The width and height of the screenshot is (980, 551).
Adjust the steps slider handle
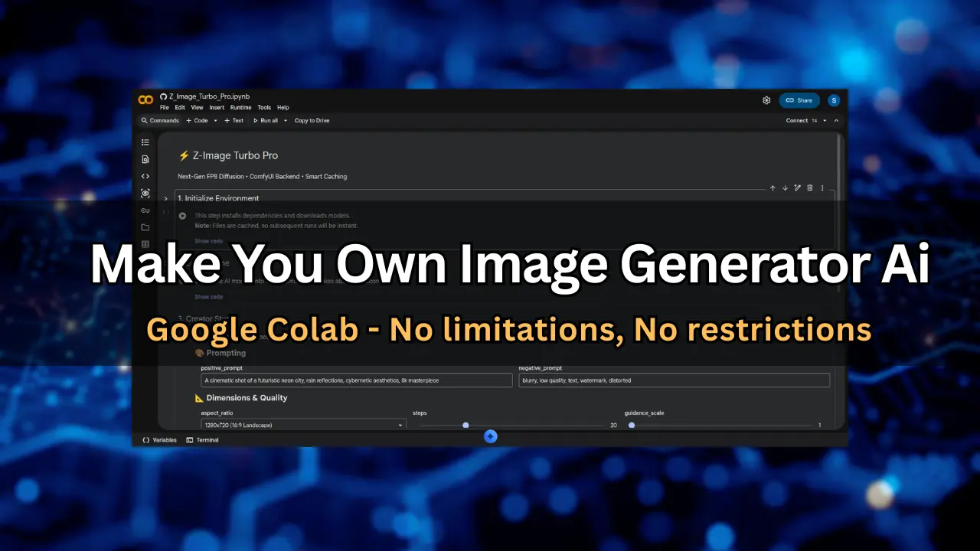pyautogui.click(x=465, y=425)
